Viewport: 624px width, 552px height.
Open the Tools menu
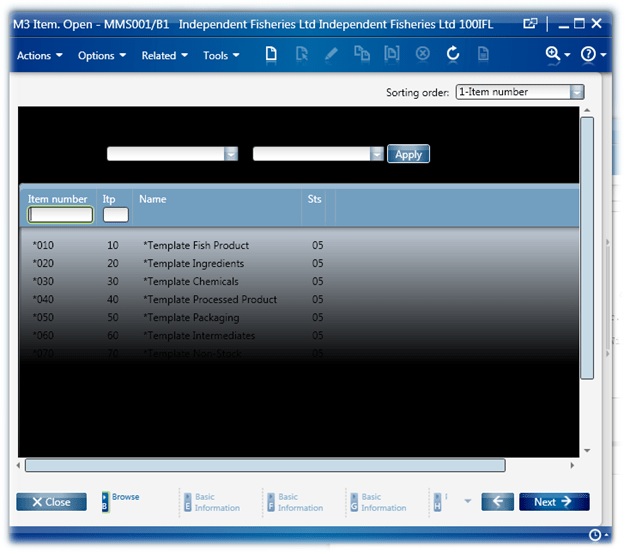221,56
